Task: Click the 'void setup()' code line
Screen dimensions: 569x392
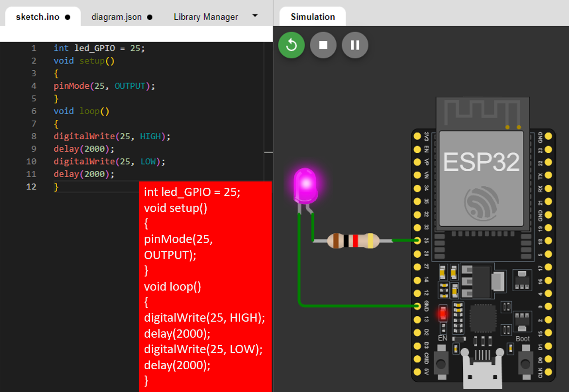Action: (x=84, y=61)
